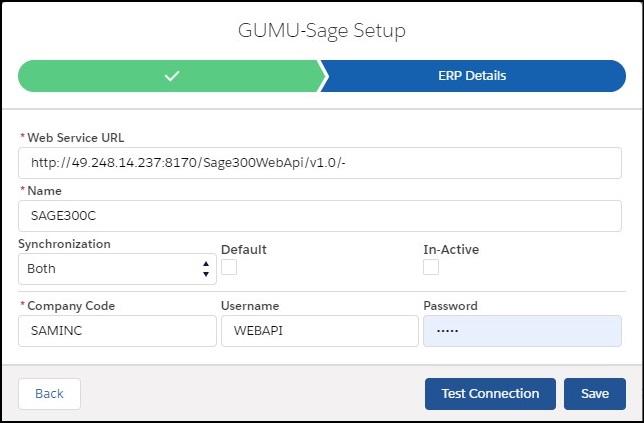The image size is (644, 423).
Task: Tick the In-Active checkbox
Action: click(431, 267)
